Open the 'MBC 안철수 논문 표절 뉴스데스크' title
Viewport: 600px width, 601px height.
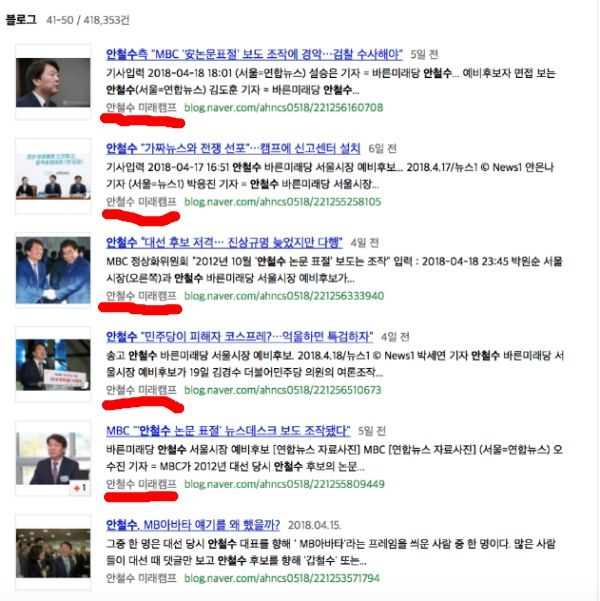(x=228, y=430)
